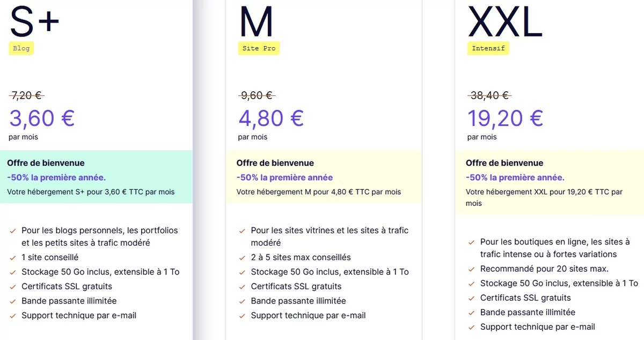Select the yellow "Blog" tag
644x340 pixels.
click(21, 48)
